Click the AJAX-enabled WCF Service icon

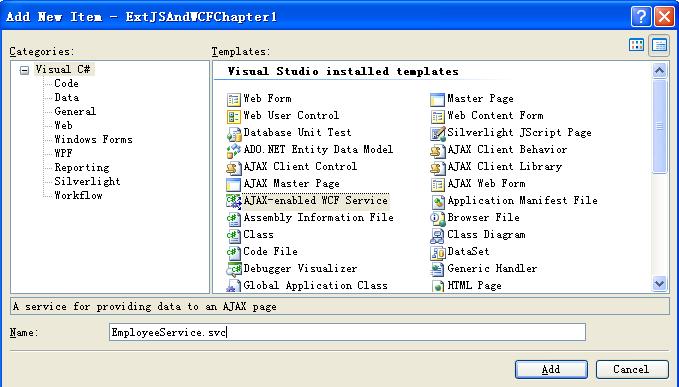234,201
